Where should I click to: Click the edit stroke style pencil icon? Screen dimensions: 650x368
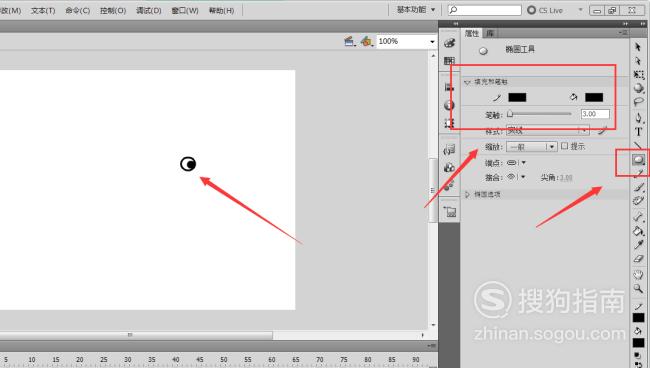[602, 131]
